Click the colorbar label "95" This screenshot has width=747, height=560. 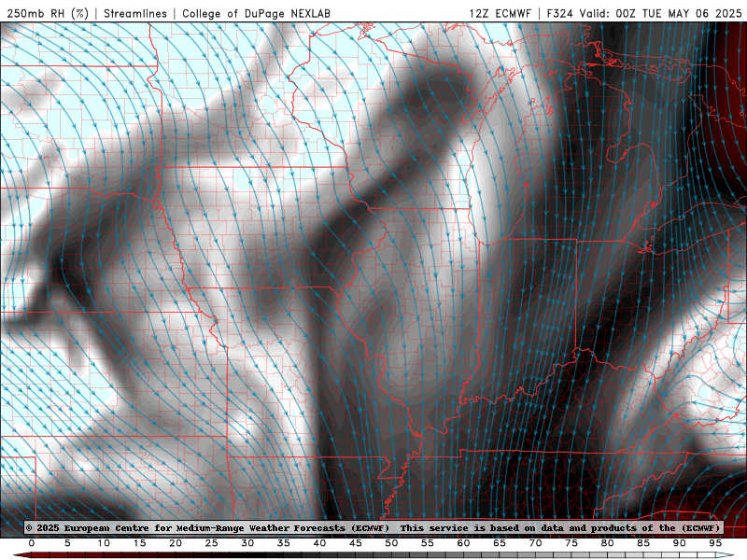coord(715,543)
